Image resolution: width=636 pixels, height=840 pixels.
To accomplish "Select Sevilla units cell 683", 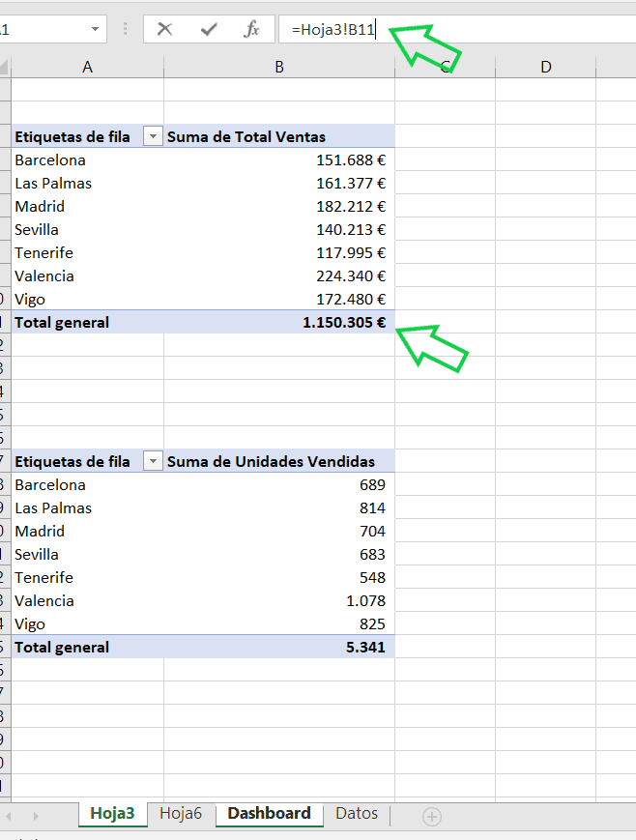I will [x=279, y=554].
